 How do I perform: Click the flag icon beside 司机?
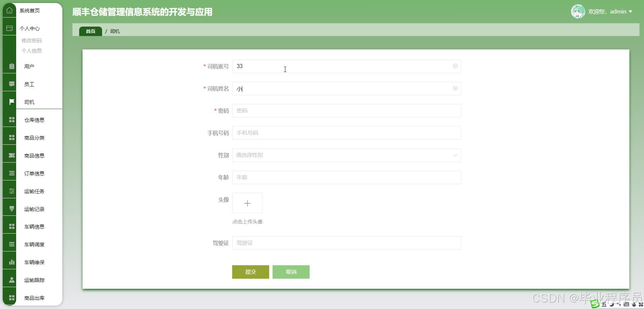[12, 102]
